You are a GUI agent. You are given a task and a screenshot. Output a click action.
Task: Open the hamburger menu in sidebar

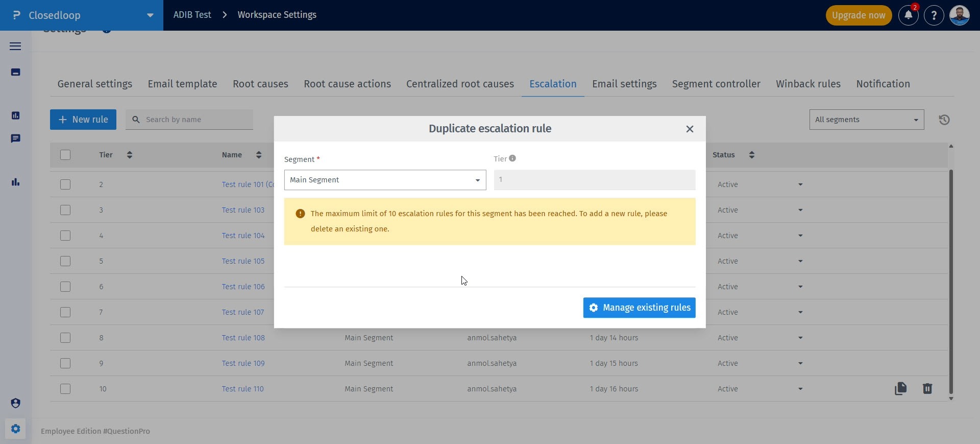click(15, 46)
